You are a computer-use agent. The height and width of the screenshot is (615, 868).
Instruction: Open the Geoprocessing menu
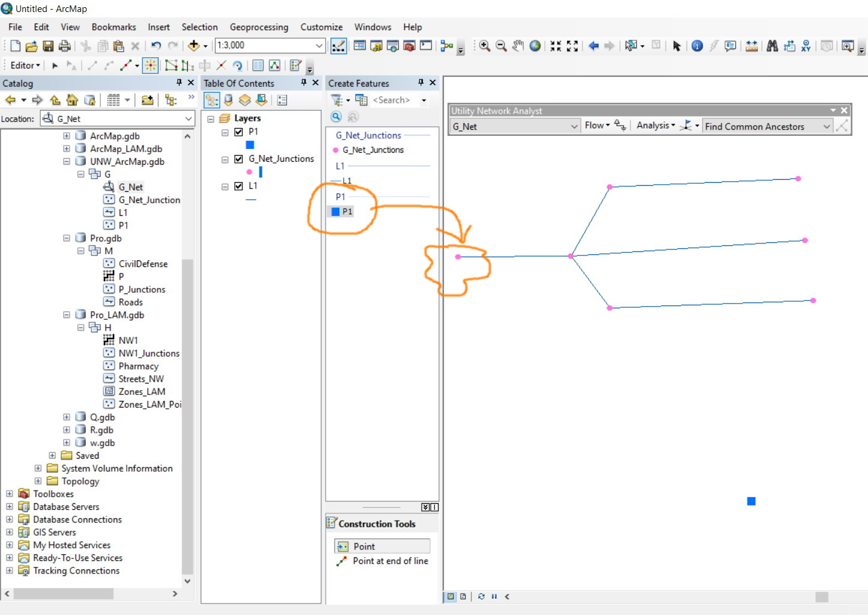(x=259, y=27)
